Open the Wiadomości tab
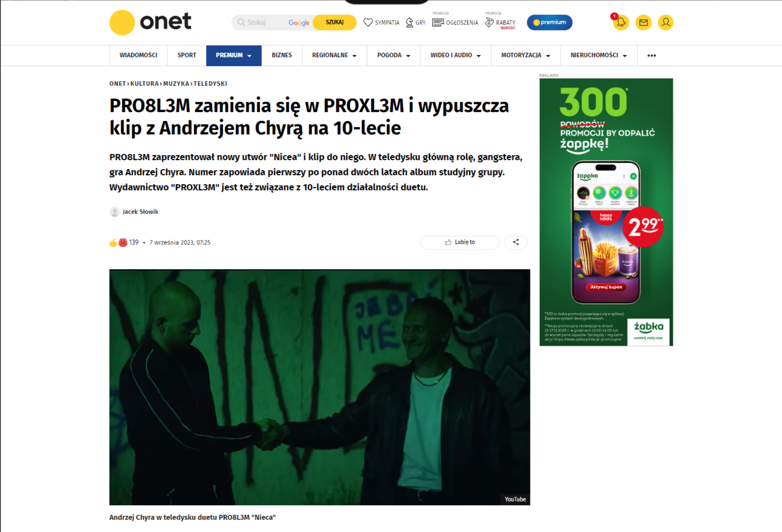Screen dimensions: 782x532 tap(138, 55)
